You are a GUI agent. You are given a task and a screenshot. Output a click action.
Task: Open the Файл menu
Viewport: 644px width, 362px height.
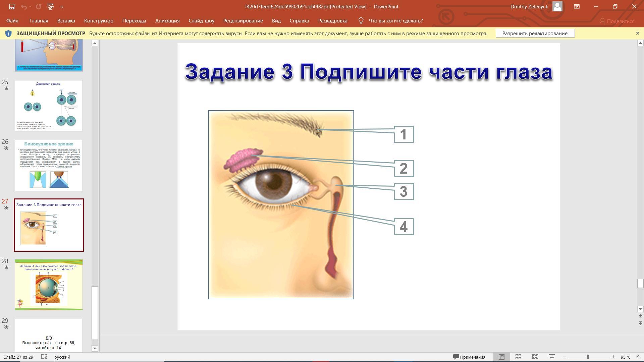pyautogui.click(x=12, y=21)
